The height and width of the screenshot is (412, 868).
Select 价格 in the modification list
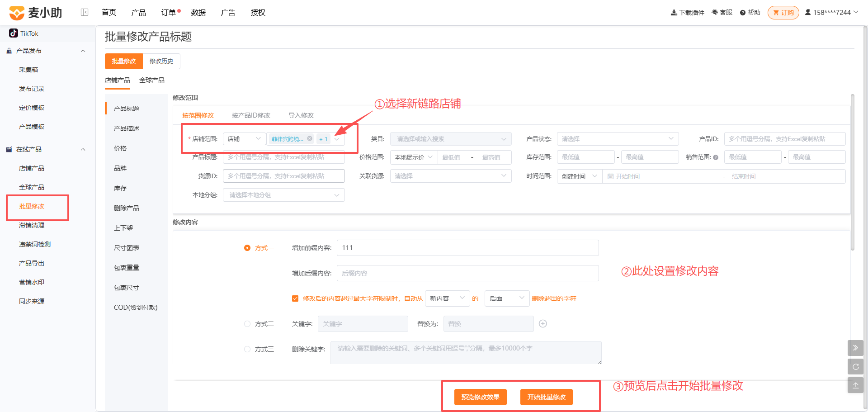(120, 148)
